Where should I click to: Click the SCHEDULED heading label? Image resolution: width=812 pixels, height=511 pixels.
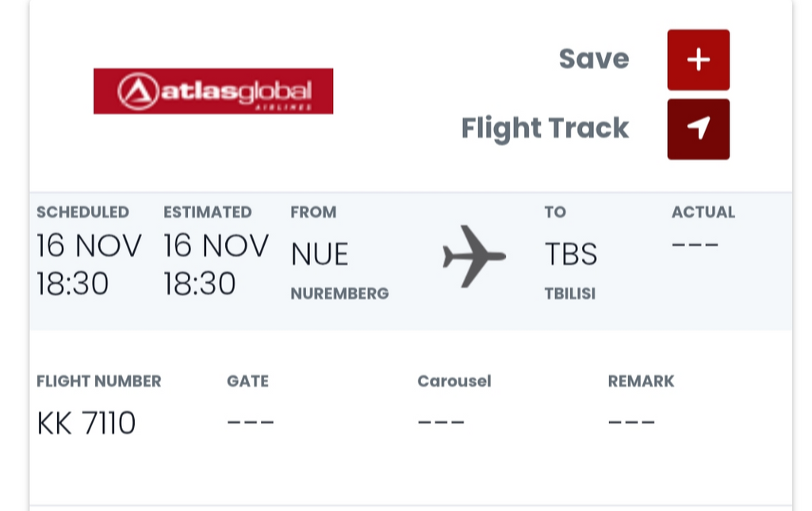pyautogui.click(x=82, y=212)
